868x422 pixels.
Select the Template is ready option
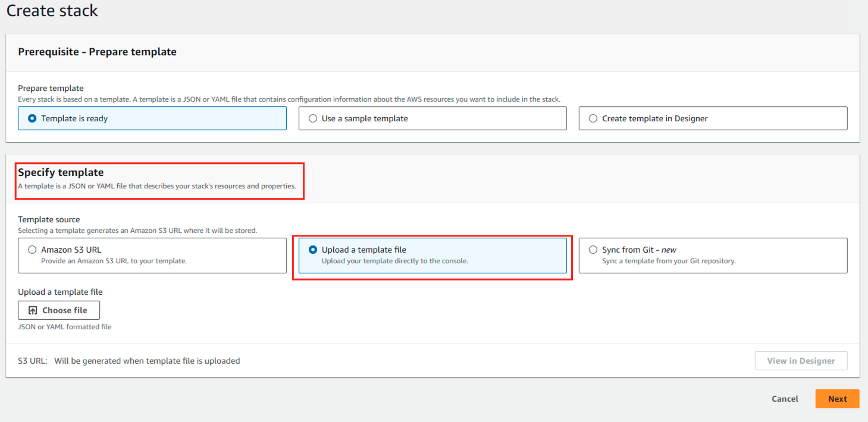pyautogui.click(x=32, y=118)
